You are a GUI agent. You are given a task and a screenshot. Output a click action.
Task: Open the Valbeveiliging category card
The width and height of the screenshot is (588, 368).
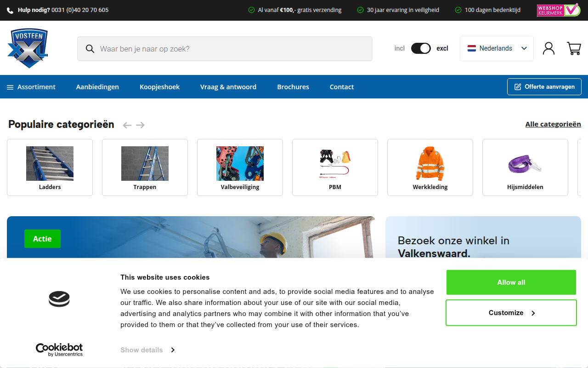click(240, 167)
